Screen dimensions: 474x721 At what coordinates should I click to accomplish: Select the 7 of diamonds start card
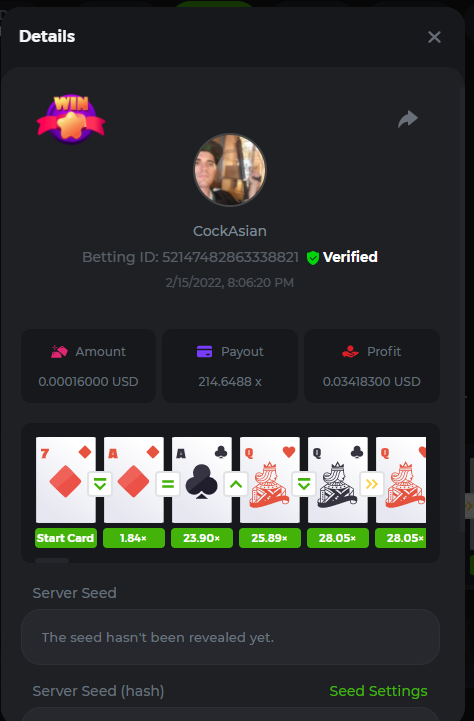click(x=66, y=480)
